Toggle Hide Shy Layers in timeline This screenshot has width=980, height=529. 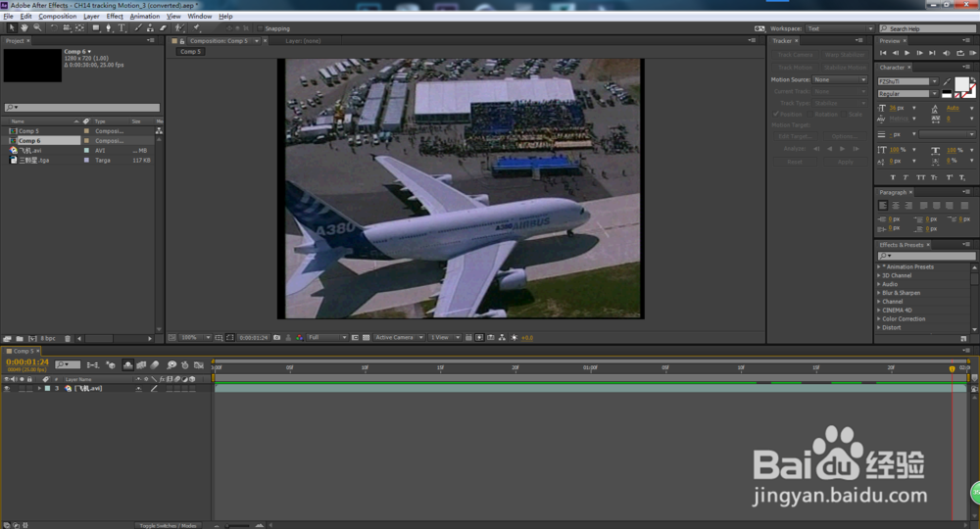pos(127,364)
